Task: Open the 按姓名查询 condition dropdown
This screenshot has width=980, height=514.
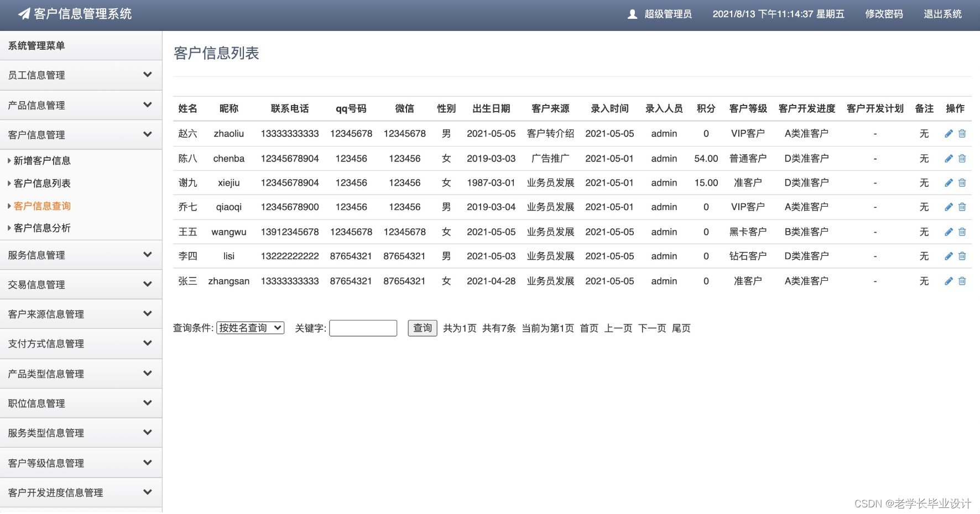Action: tap(251, 328)
